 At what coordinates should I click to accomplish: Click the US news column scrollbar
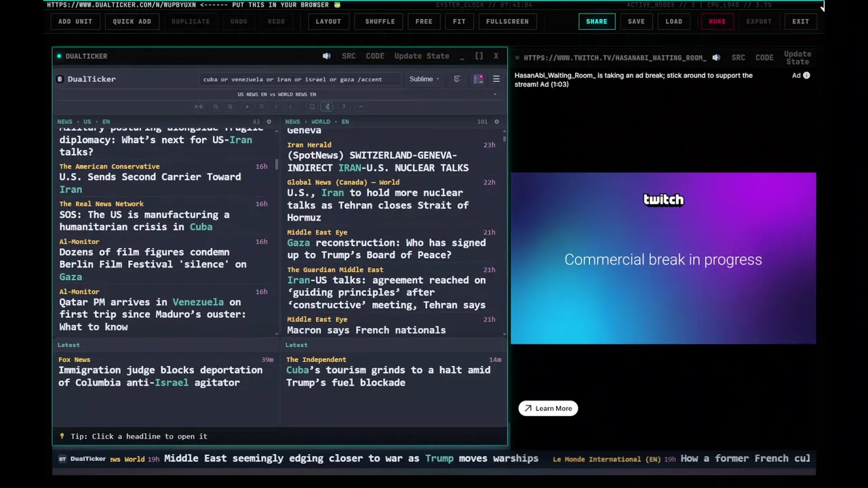click(x=277, y=165)
